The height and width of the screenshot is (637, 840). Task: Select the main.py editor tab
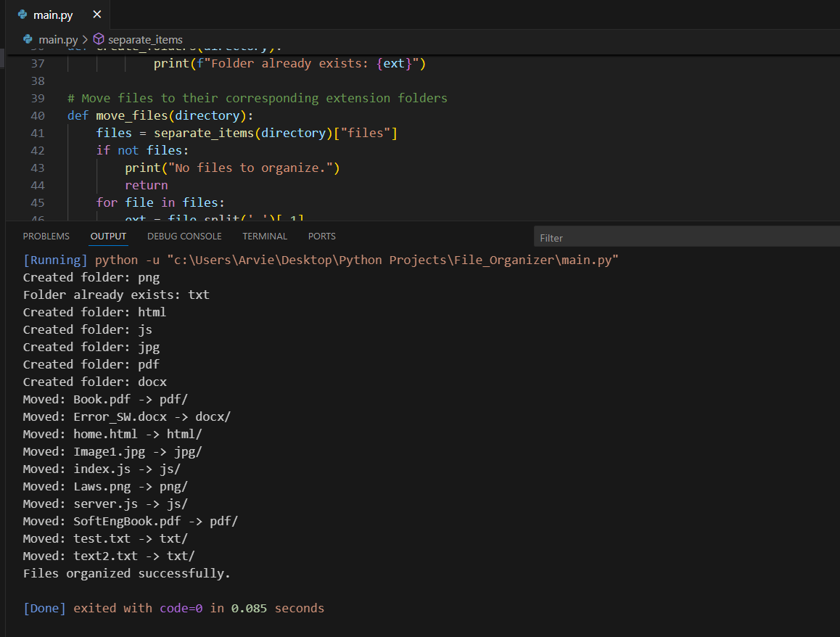point(57,15)
